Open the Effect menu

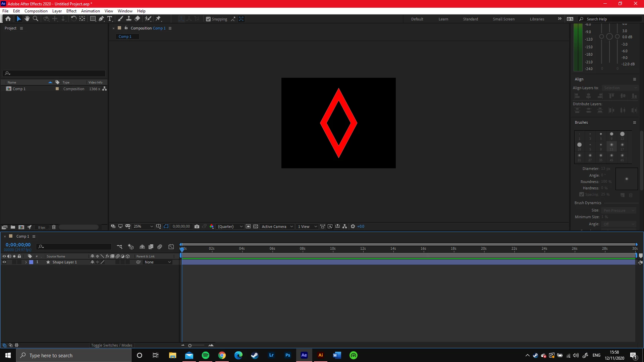pos(71,11)
